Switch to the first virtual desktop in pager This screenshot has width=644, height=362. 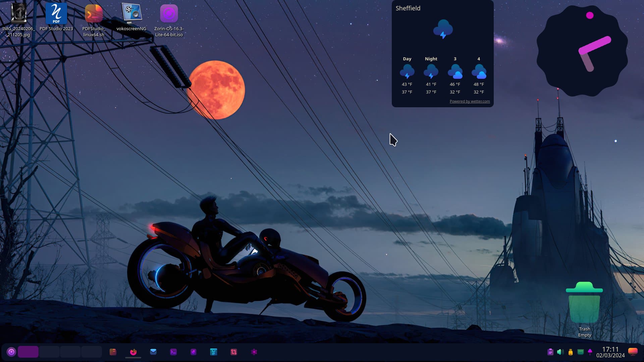point(28,352)
